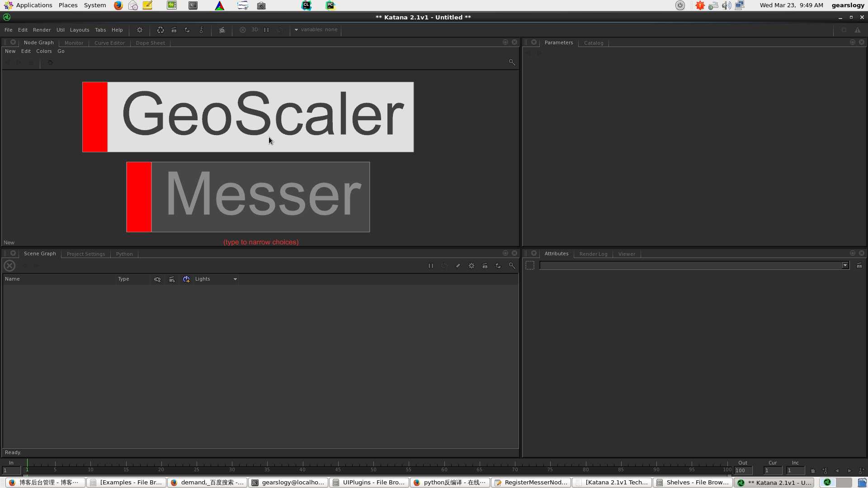The width and height of the screenshot is (868, 488).
Task: Click the keyframe key icon in main toolbar
Action: pyautogui.click(x=201, y=30)
